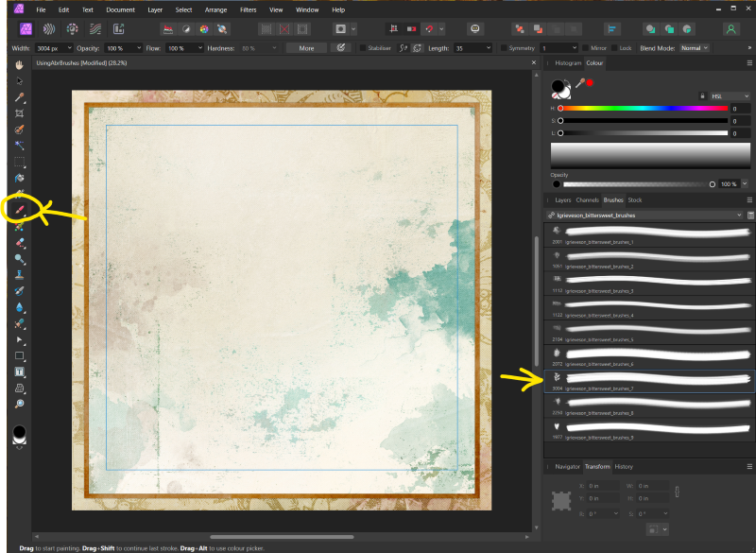The width and height of the screenshot is (756, 553).
Task: Select brush lgrieveson_bittersweet_brushes_1
Action: (x=649, y=235)
